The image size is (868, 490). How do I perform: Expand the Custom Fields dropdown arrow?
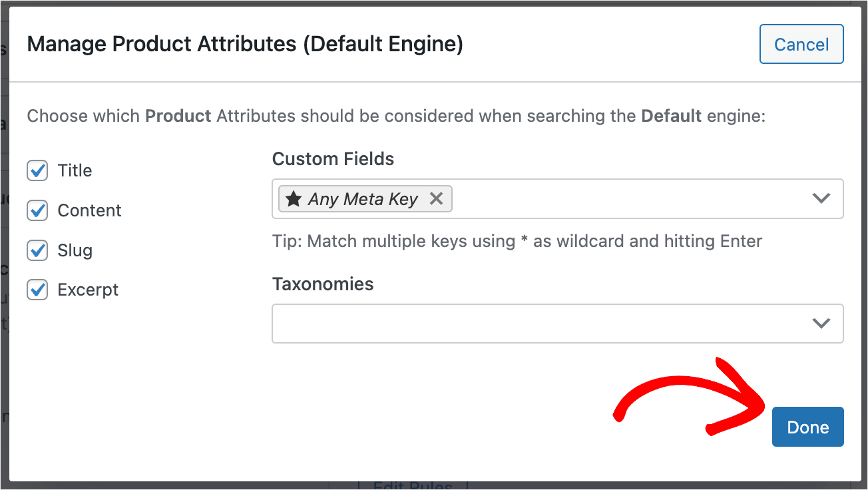click(821, 198)
